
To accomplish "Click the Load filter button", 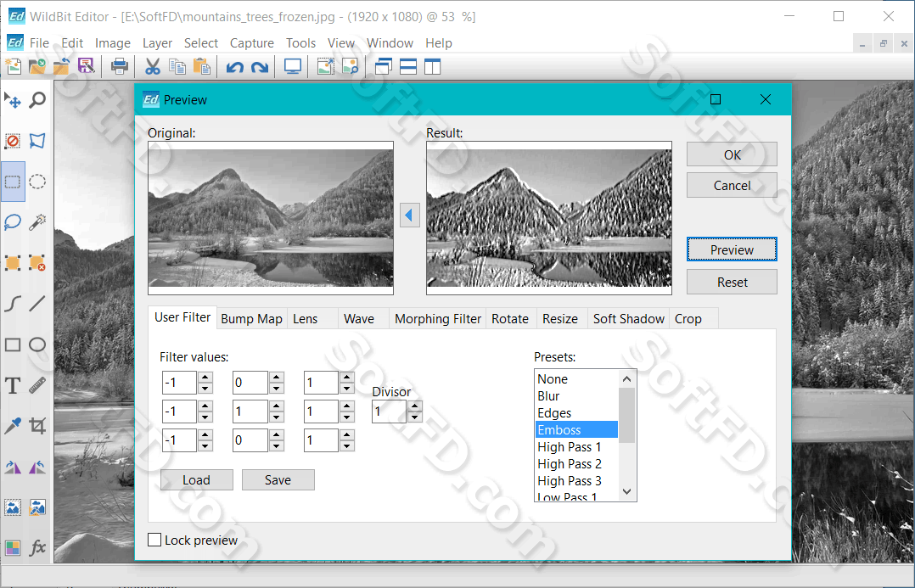I will click(x=197, y=479).
